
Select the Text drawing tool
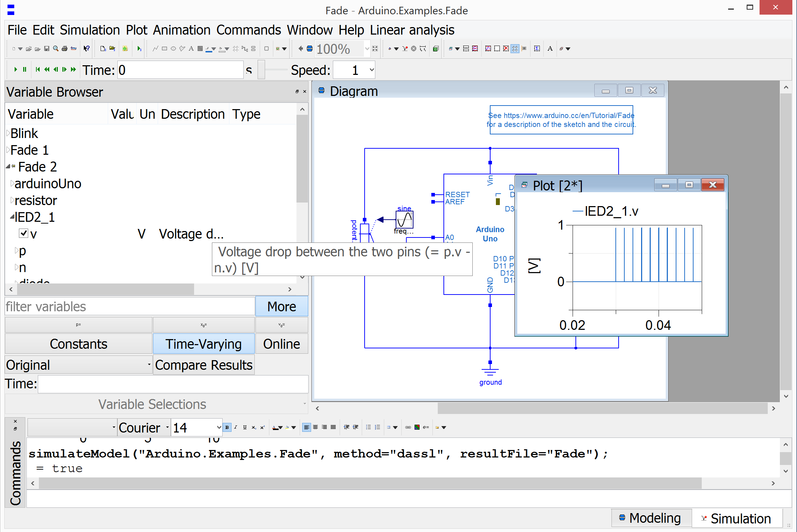(x=191, y=48)
